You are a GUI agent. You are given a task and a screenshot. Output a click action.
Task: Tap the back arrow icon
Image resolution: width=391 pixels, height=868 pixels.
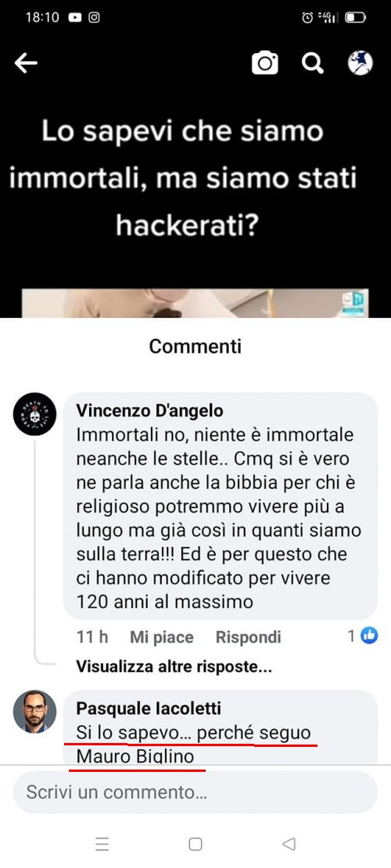coord(26,63)
